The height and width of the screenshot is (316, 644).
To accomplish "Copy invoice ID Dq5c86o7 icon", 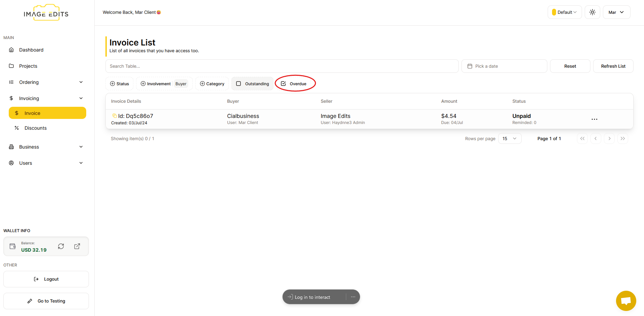I will click(115, 116).
